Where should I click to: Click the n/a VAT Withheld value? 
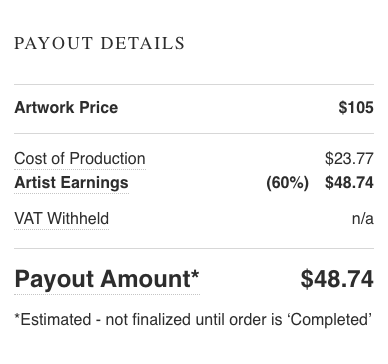(x=363, y=219)
